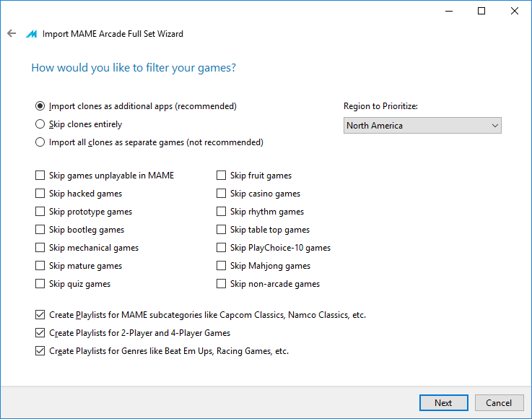The width and height of the screenshot is (532, 419).
Task: Close the import wizard window
Action: pyautogui.click(x=515, y=12)
